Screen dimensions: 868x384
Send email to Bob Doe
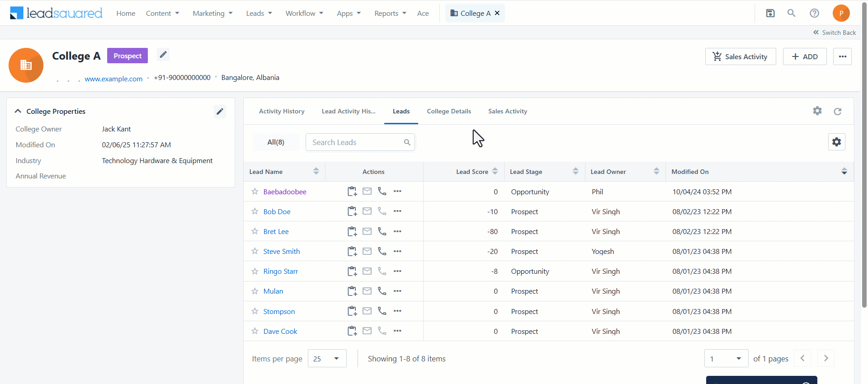(x=367, y=211)
